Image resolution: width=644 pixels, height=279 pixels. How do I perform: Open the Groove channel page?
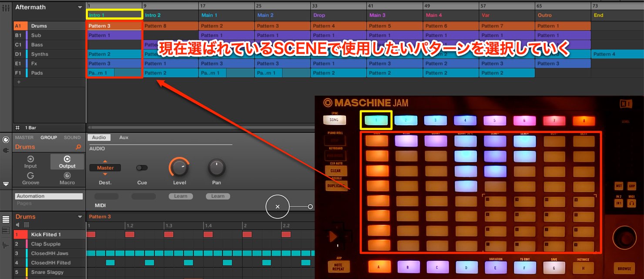[x=30, y=178]
